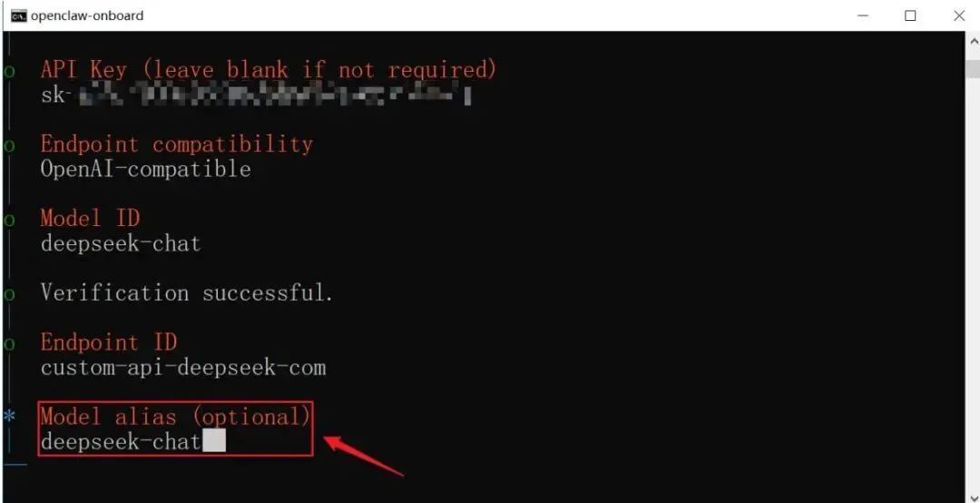The height and width of the screenshot is (503, 980).
Task: Click the Model alias (optional) label
Action: 175,418
